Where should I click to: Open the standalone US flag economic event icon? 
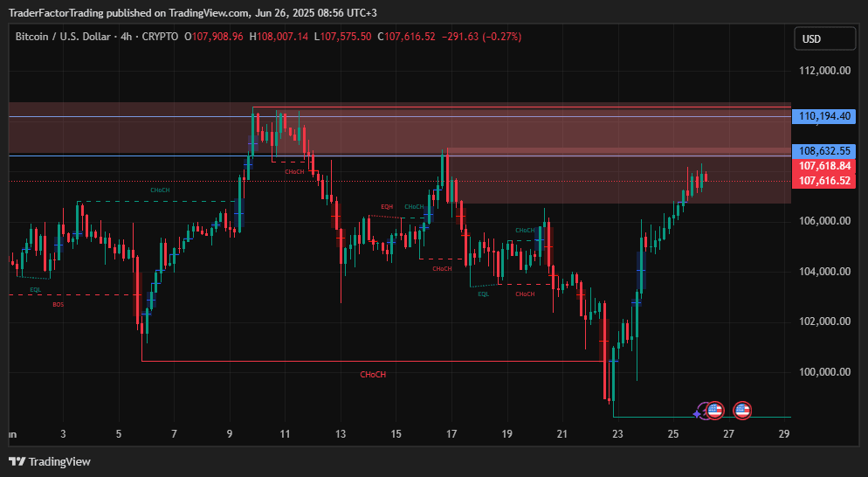click(742, 411)
